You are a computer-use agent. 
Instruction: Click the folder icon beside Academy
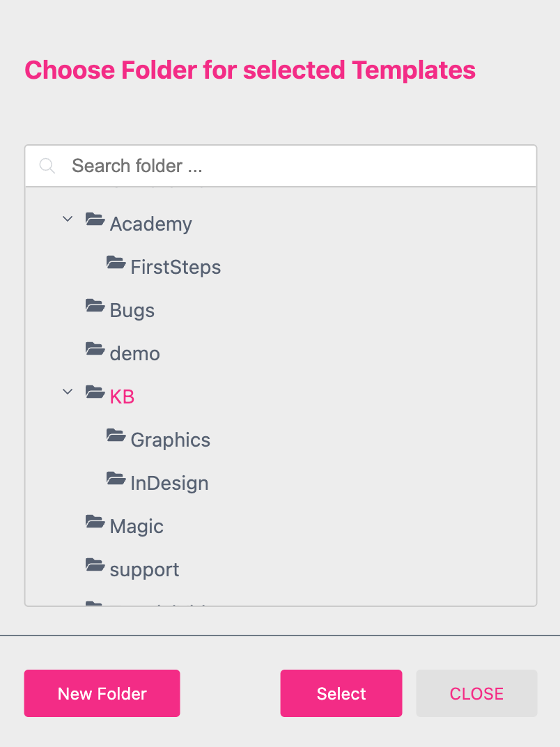tap(95, 219)
